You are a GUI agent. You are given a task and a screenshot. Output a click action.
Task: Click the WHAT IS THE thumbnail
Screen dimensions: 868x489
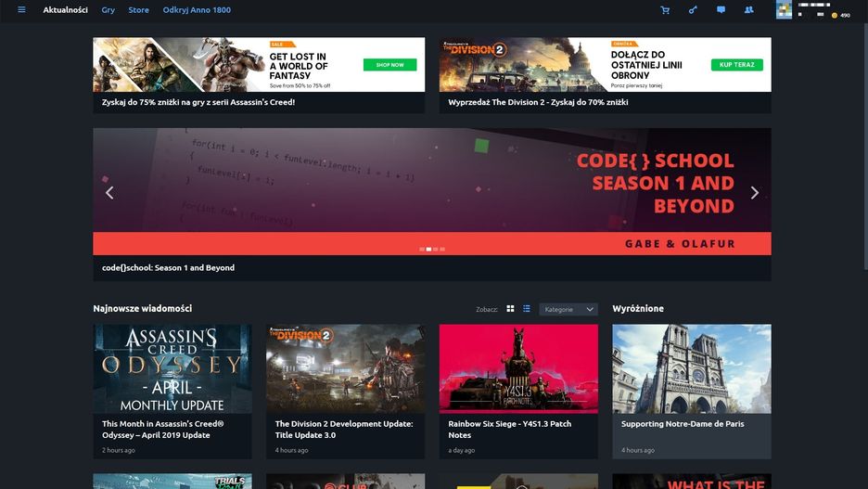[692, 481]
